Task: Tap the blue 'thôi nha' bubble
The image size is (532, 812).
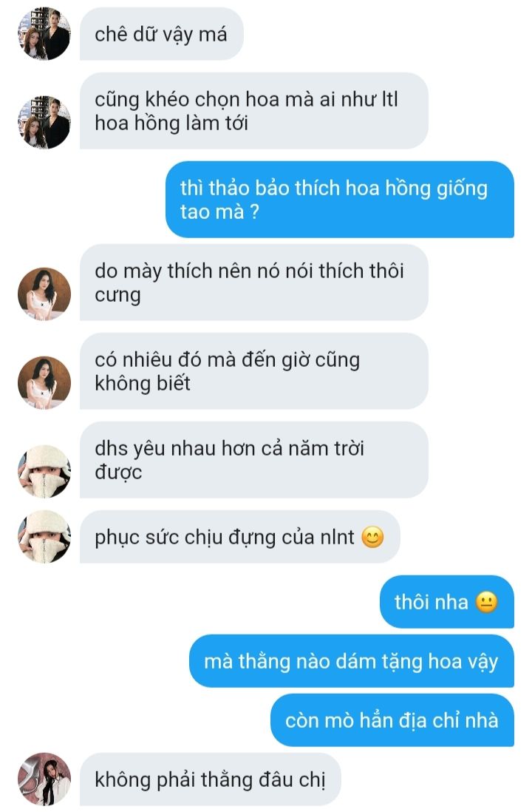Action: [x=447, y=602]
